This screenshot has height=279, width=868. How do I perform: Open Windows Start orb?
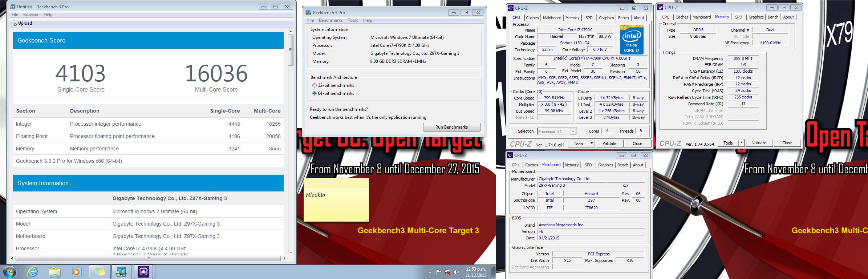click(x=10, y=272)
